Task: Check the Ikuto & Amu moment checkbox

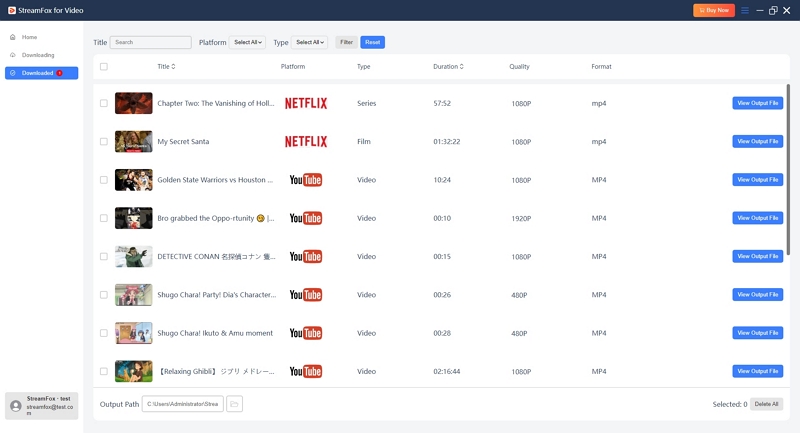Action: 104,333
